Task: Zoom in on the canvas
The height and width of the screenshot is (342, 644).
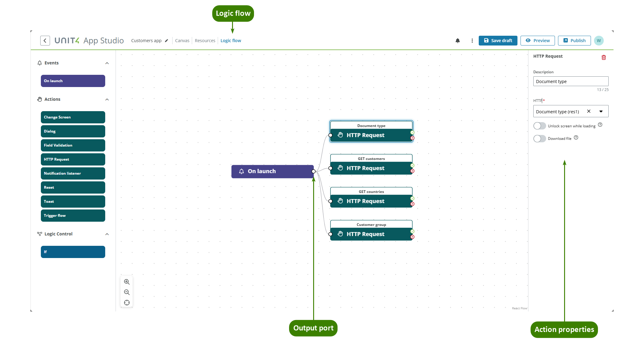Action: [127, 282]
